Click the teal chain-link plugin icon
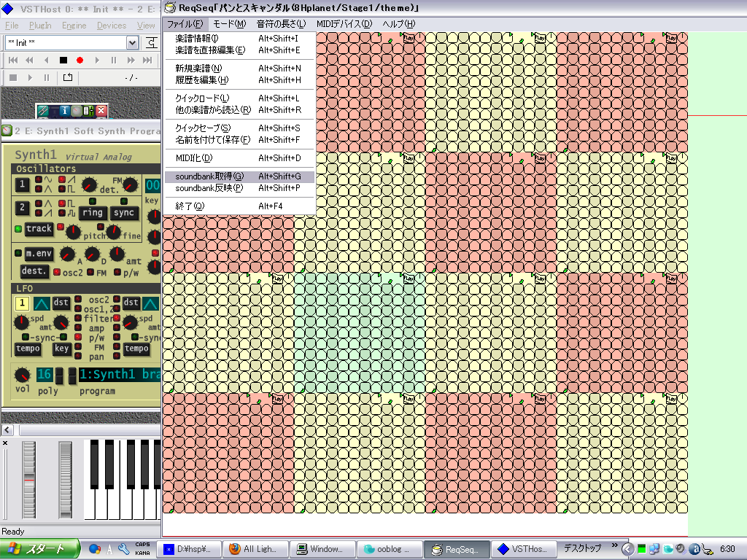Viewport: 747px width, 560px height. [43, 111]
